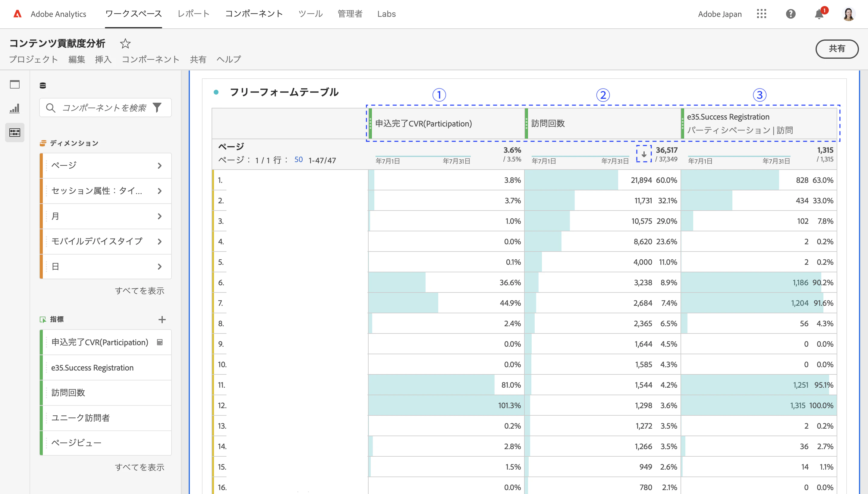Open the レポート tab
This screenshot has height=494, width=868.
point(193,14)
